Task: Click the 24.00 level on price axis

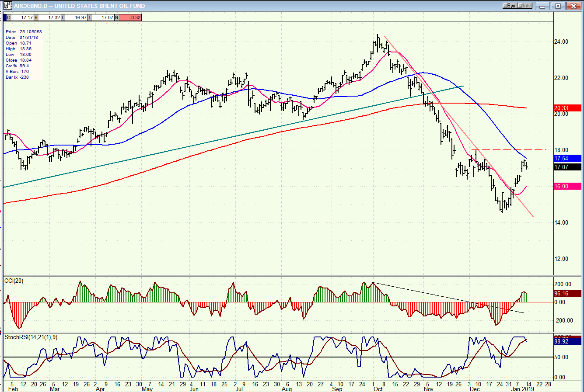Action: click(x=561, y=42)
